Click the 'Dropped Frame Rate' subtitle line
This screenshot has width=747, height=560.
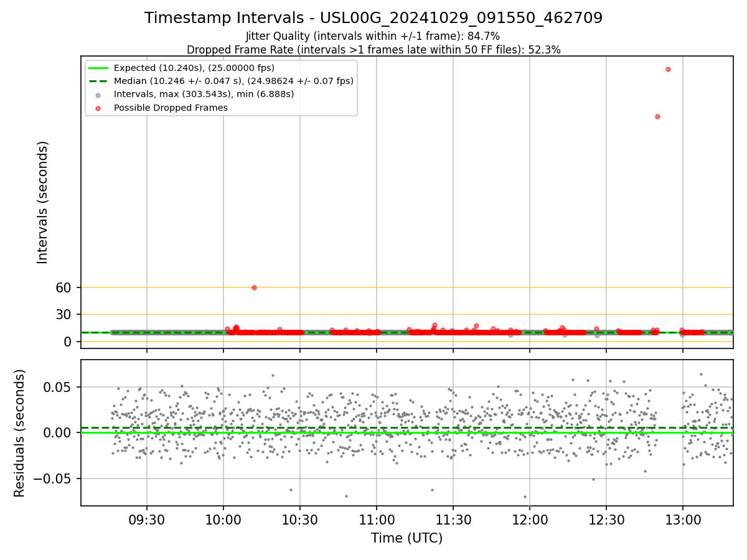tap(374, 50)
